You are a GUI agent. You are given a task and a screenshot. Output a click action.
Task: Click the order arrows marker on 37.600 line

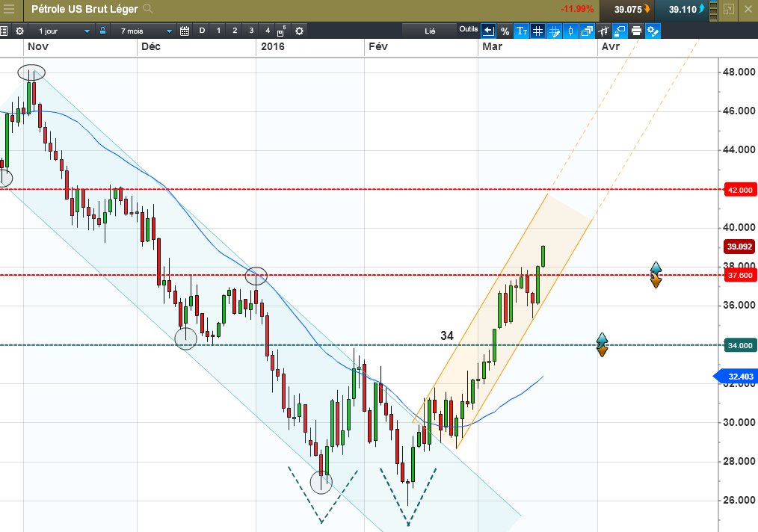click(656, 275)
